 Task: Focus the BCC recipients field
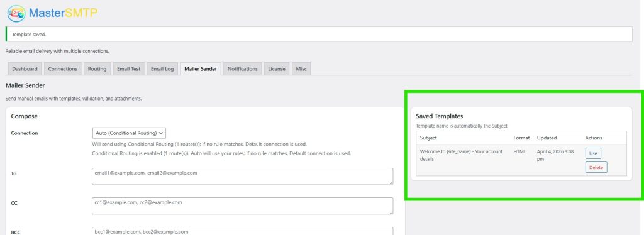[242, 231]
